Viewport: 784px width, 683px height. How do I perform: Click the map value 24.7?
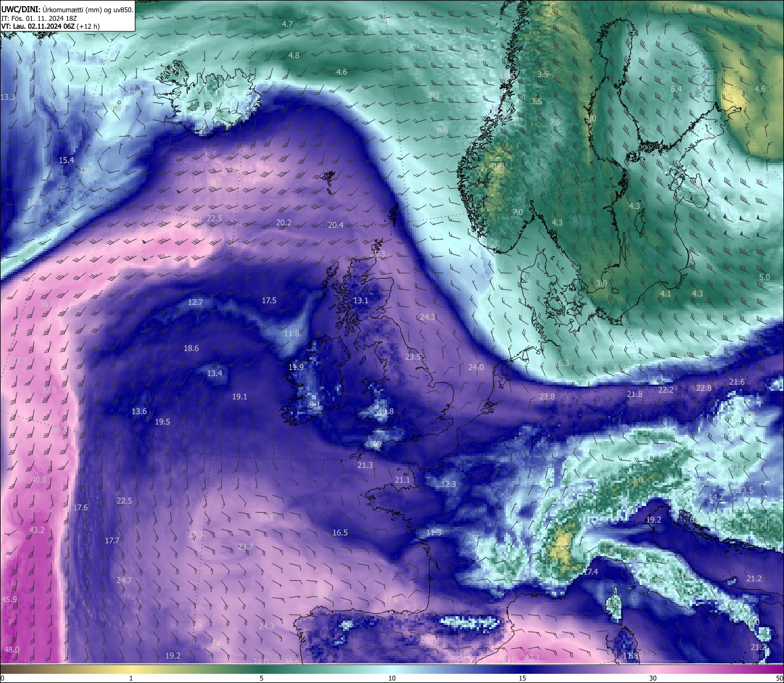[x=124, y=580]
